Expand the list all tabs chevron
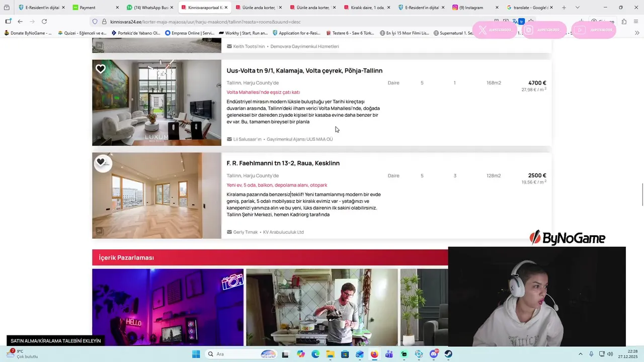 tap(577, 8)
